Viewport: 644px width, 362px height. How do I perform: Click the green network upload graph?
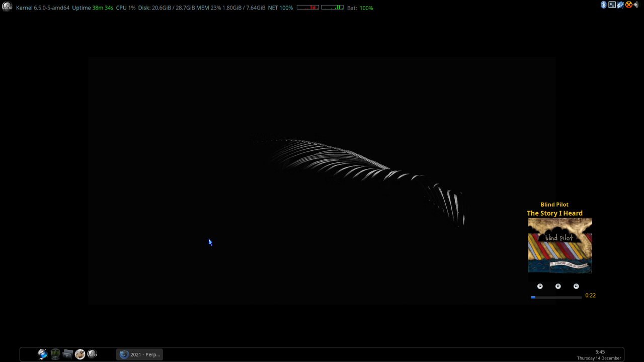[x=332, y=8]
